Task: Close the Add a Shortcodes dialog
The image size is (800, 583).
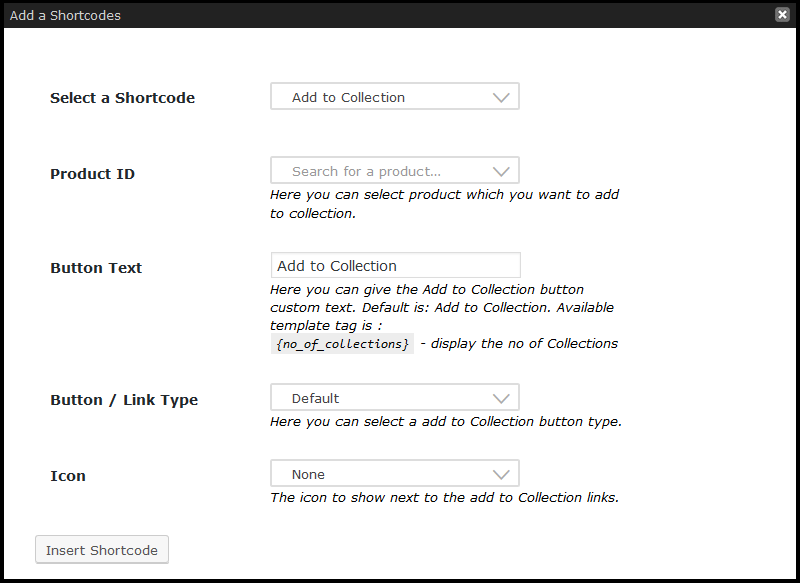Action: click(x=782, y=15)
